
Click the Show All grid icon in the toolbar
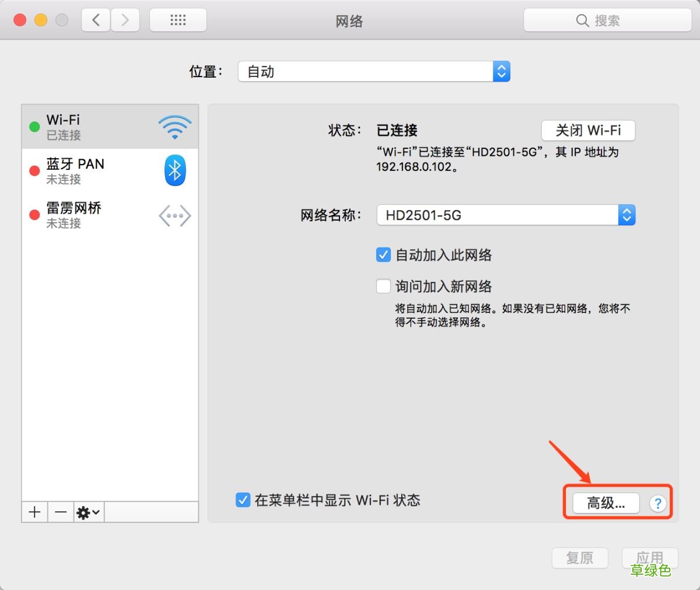[178, 19]
